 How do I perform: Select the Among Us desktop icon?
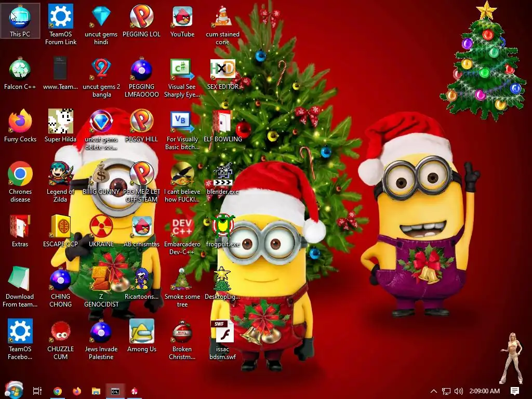tap(141, 336)
